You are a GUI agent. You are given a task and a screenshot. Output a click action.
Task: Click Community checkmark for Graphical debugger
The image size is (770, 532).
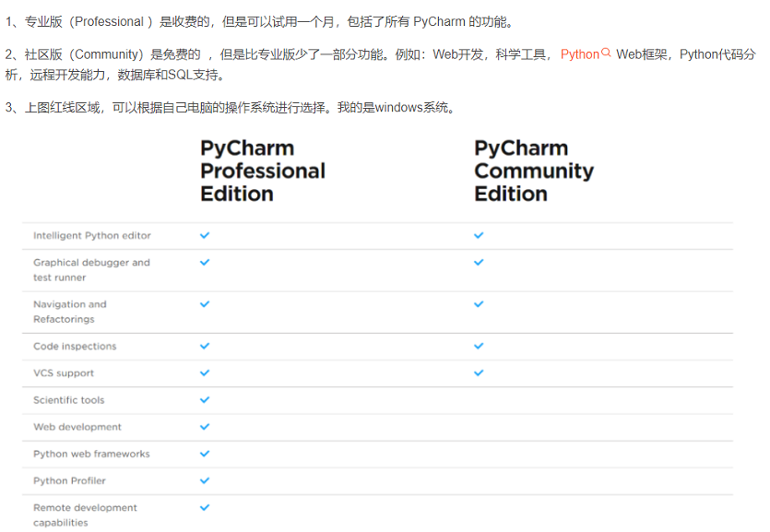coord(479,262)
